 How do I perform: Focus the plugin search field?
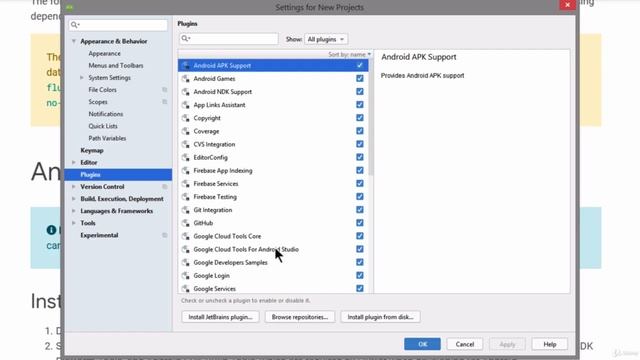229,38
